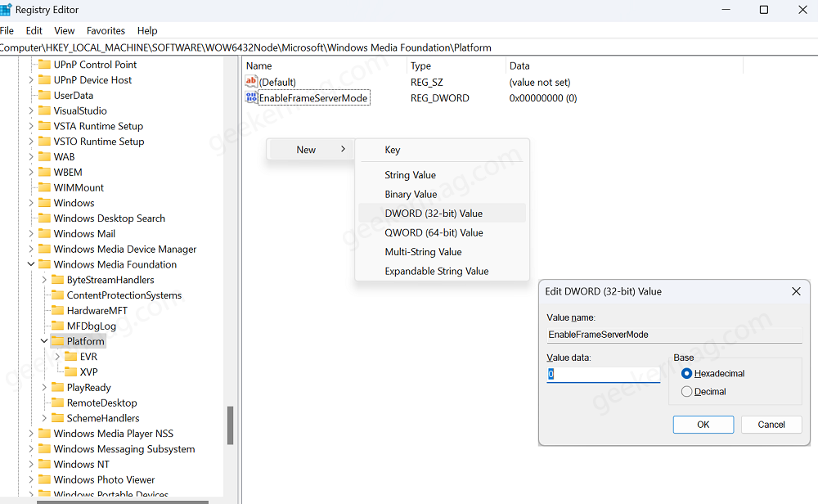This screenshot has height=504, width=818.
Task: Click the tree pane vertical scrollbar thumb
Action: [x=230, y=425]
